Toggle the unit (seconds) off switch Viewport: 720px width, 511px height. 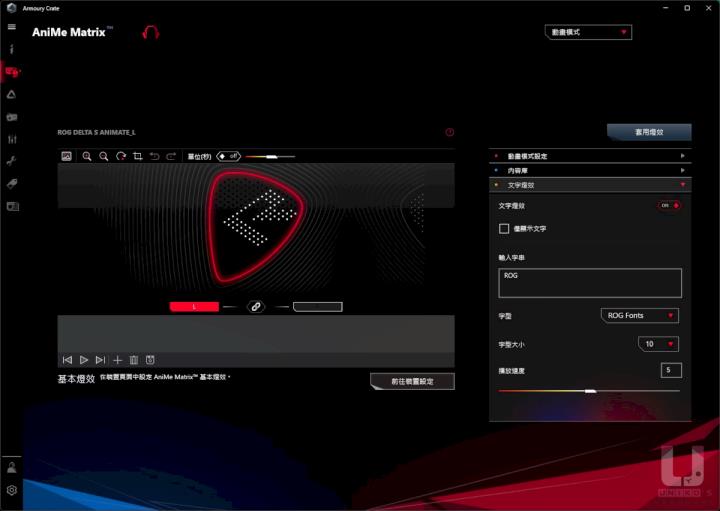(228, 156)
